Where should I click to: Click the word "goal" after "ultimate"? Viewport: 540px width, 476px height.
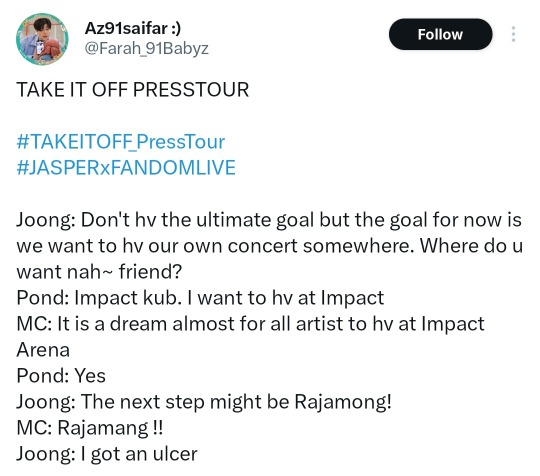click(295, 221)
